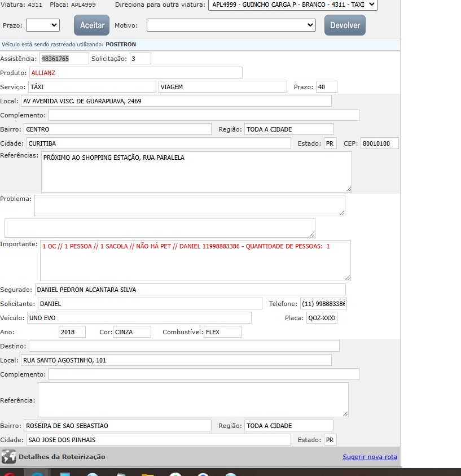Click the empty Complemento field below Guarapuava address
This screenshot has height=476, width=461.
coord(204,115)
